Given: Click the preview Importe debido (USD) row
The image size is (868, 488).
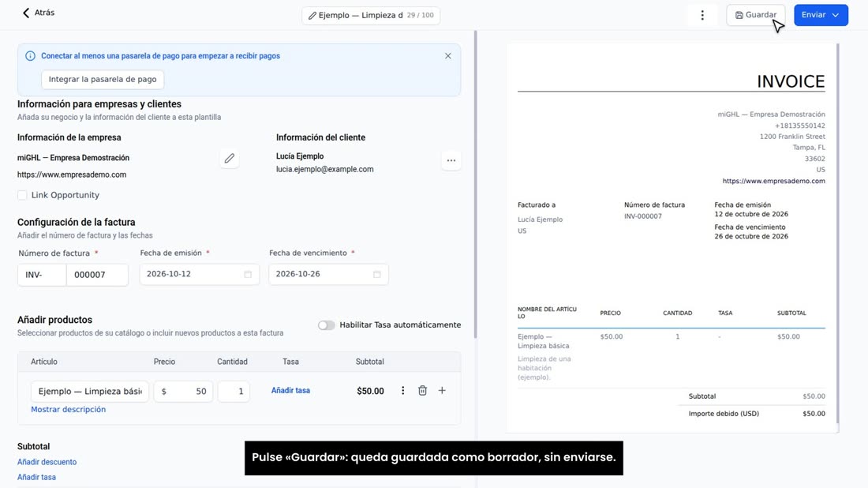Looking at the screenshot, I should coord(756,414).
